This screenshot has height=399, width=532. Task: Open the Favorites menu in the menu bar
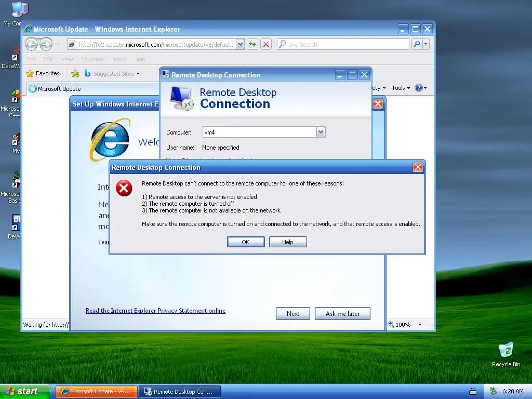coord(93,59)
